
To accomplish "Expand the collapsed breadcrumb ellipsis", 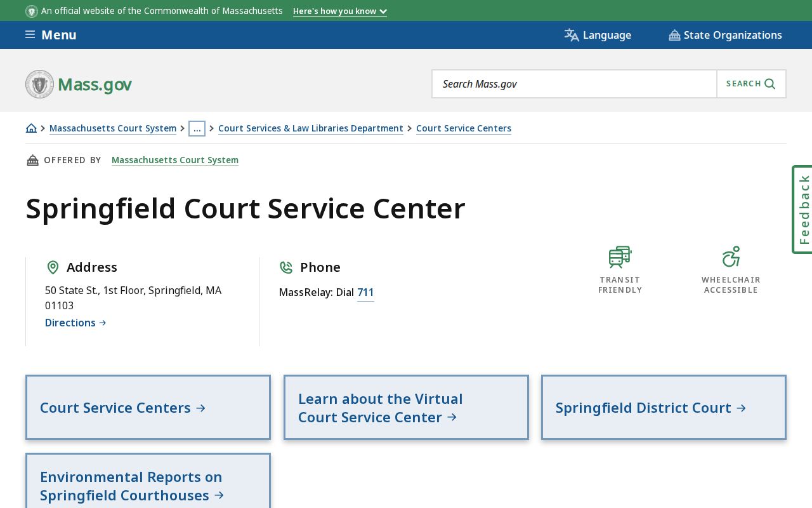I will click(x=197, y=128).
